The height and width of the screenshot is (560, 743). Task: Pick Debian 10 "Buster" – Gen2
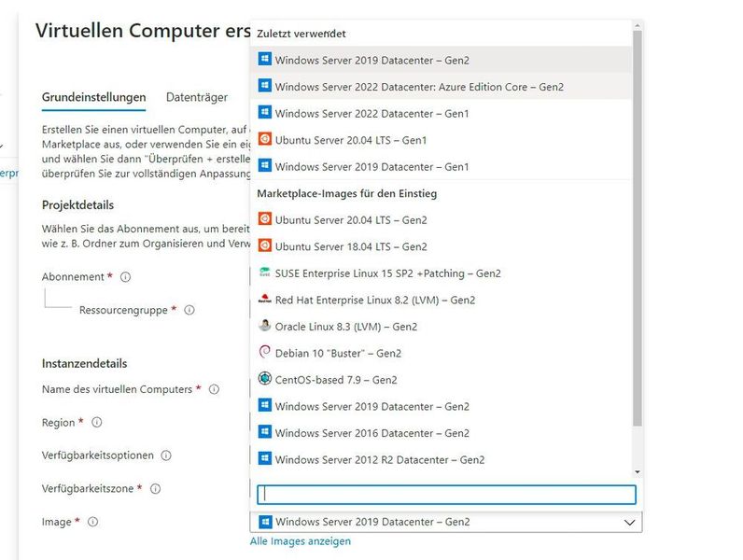pyautogui.click(x=442, y=353)
